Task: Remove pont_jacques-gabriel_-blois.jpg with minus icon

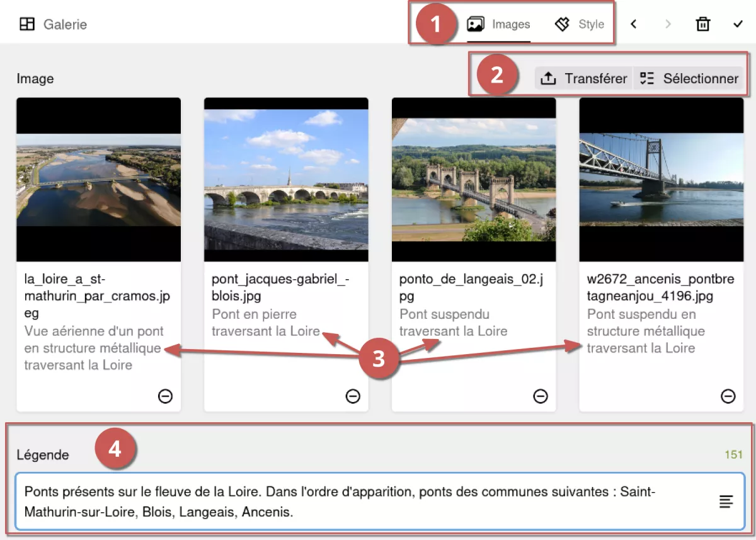Action: coord(353,396)
